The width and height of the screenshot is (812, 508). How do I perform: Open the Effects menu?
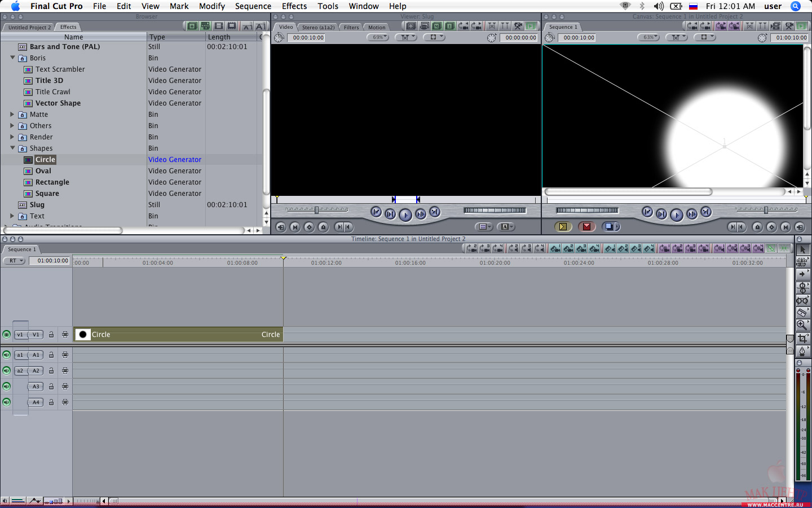(x=294, y=6)
